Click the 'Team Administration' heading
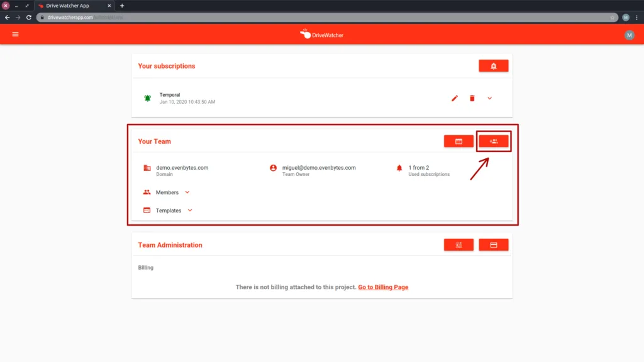Viewport: 644px width, 362px height. 170,245
